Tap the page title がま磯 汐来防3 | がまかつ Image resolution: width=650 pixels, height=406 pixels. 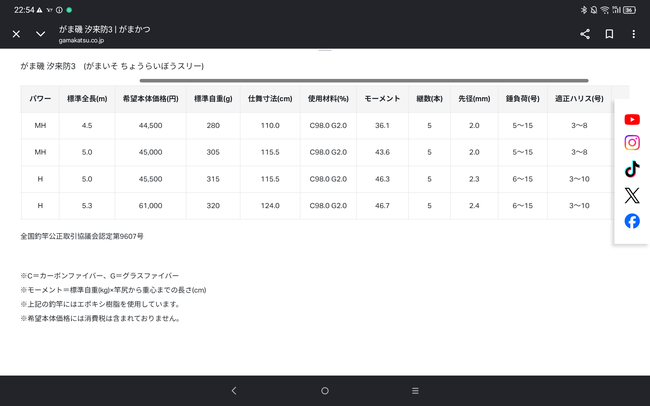[104, 29]
